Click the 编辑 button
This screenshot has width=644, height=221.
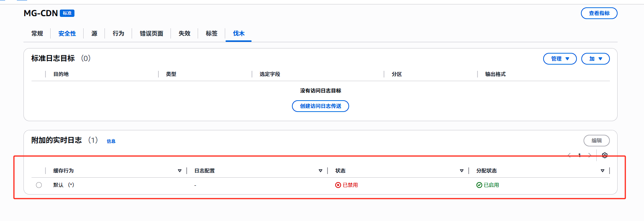click(596, 141)
